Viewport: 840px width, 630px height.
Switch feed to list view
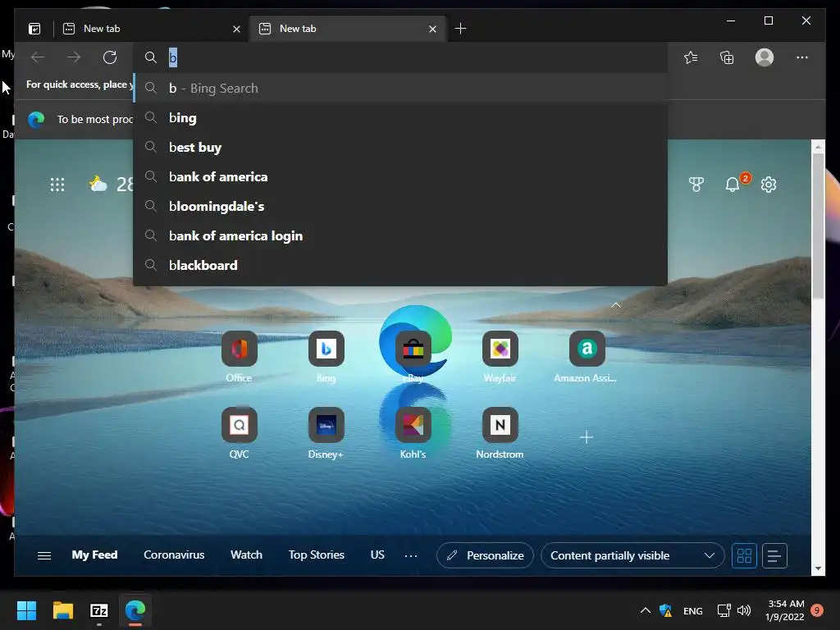pyautogui.click(x=774, y=555)
